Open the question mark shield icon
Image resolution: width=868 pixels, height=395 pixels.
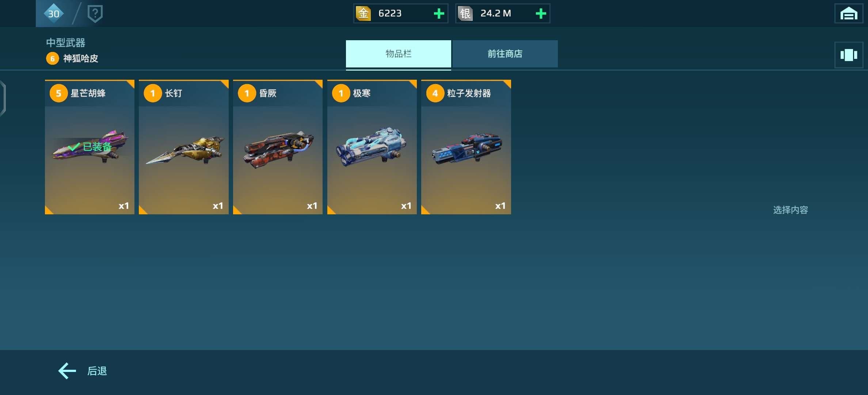pyautogui.click(x=95, y=14)
